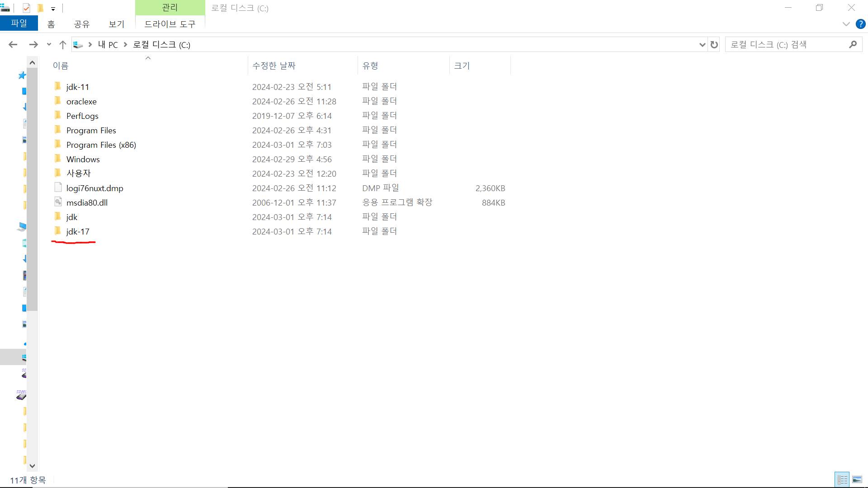Viewport: 868px width, 488px height.
Task: Click the Properties quick access icon
Action: (26, 8)
